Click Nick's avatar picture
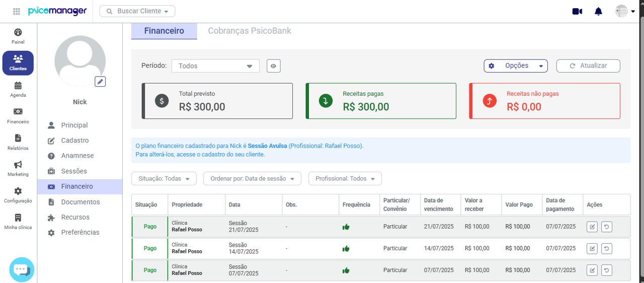Image resolution: width=644 pixels, height=283 pixels. [80, 61]
